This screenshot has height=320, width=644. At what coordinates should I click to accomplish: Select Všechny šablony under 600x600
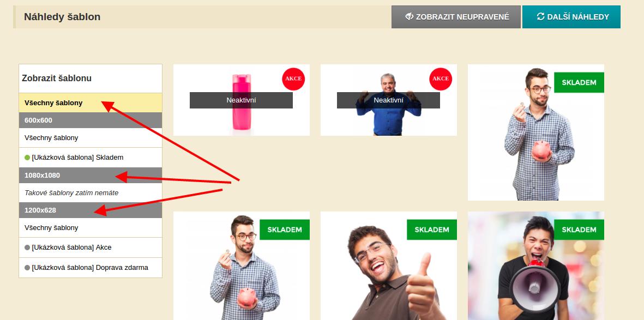pyautogui.click(x=91, y=137)
